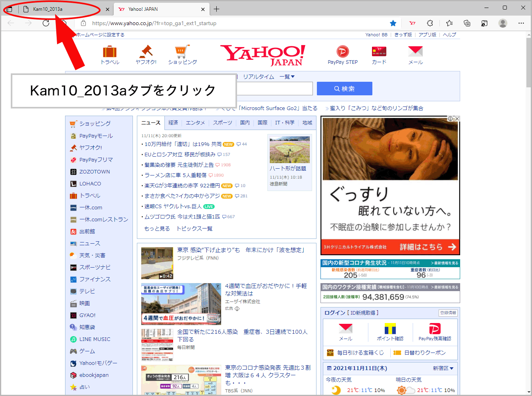532x396 pixels.
Task: Open the きっず版 link
Action: tap(403, 35)
